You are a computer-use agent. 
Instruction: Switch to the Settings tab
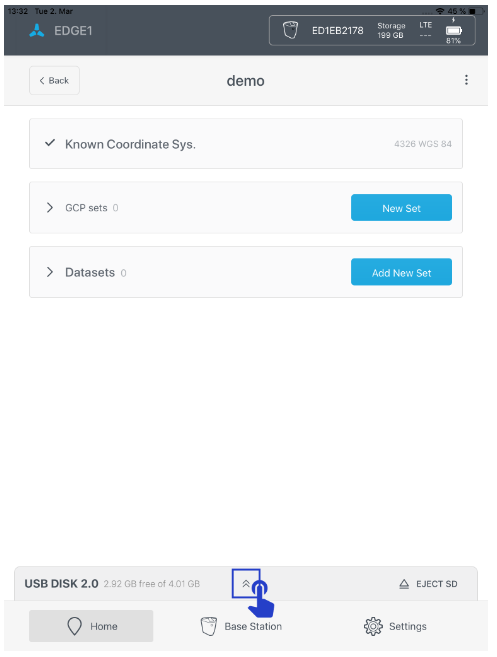coord(395,626)
